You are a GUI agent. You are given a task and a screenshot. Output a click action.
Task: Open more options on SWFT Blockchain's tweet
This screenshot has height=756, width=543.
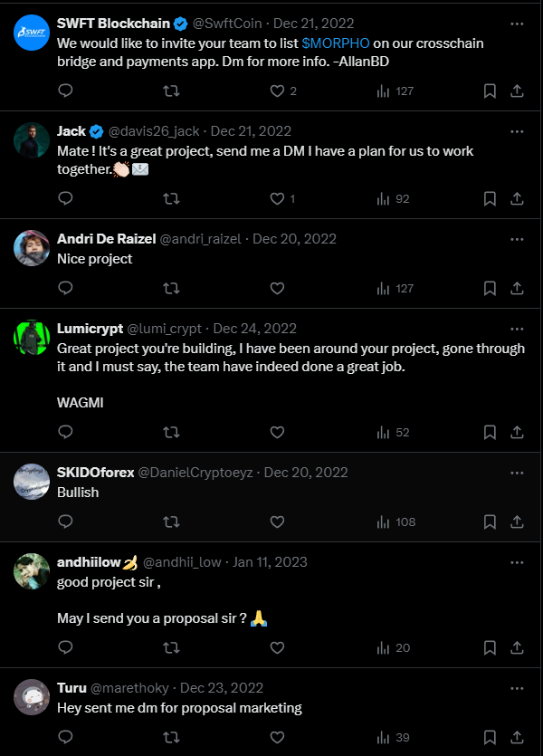(517, 24)
